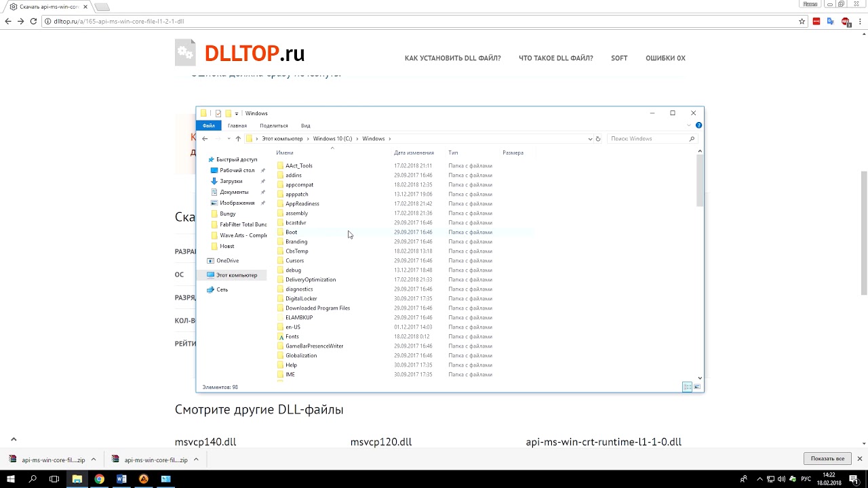This screenshot has width=868, height=488.
Task: Click the Explorer up-one-level arrow
Action: [238, 138]
